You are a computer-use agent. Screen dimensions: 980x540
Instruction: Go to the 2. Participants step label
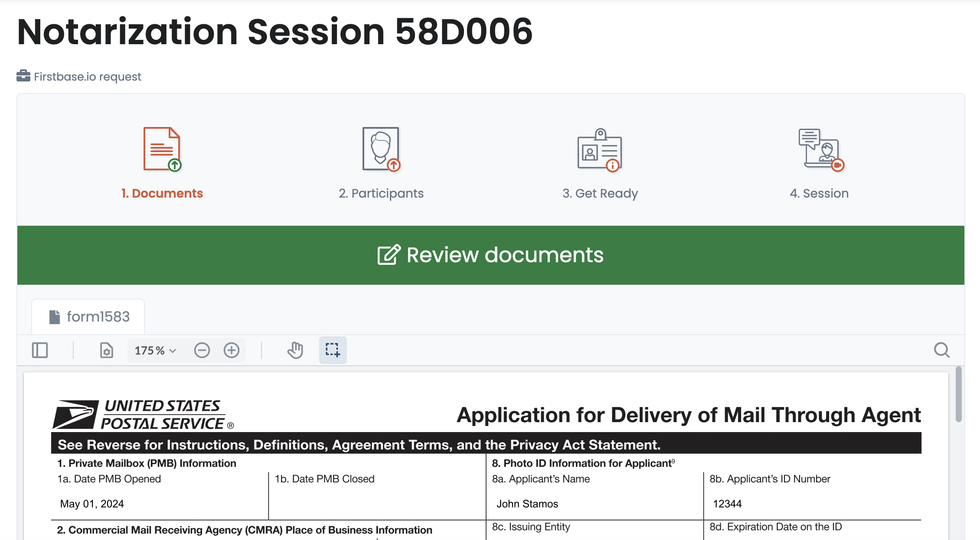pos(381,193)
